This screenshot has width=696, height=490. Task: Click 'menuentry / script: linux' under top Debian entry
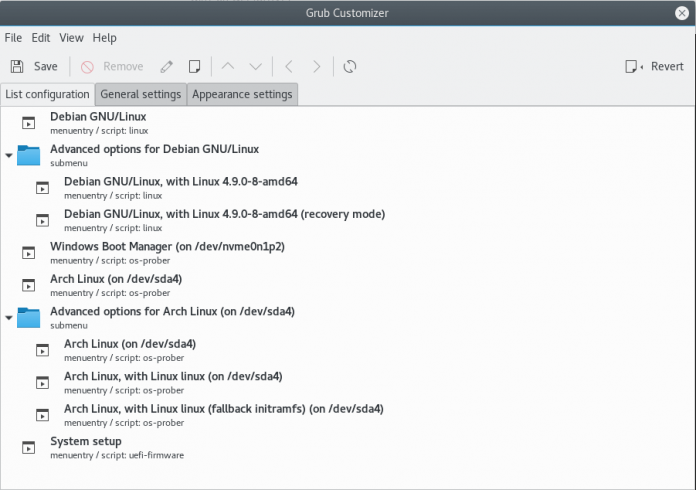coord(99,131)
